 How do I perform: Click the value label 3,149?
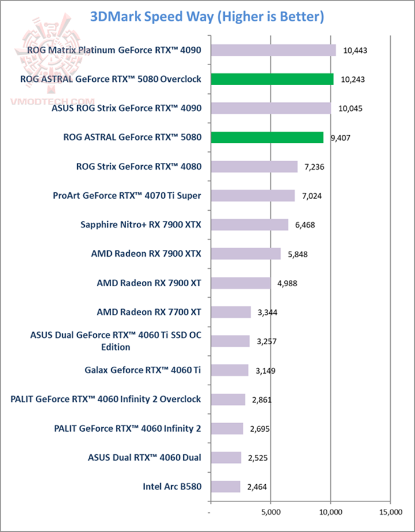pyautogui.click(x=266, y=371)
